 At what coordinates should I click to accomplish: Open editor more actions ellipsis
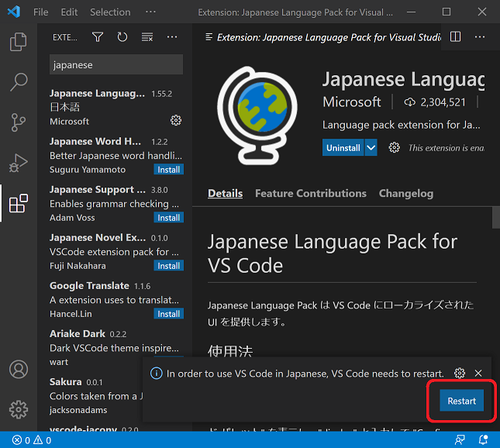pyautogui.click(x=480, y=37)
